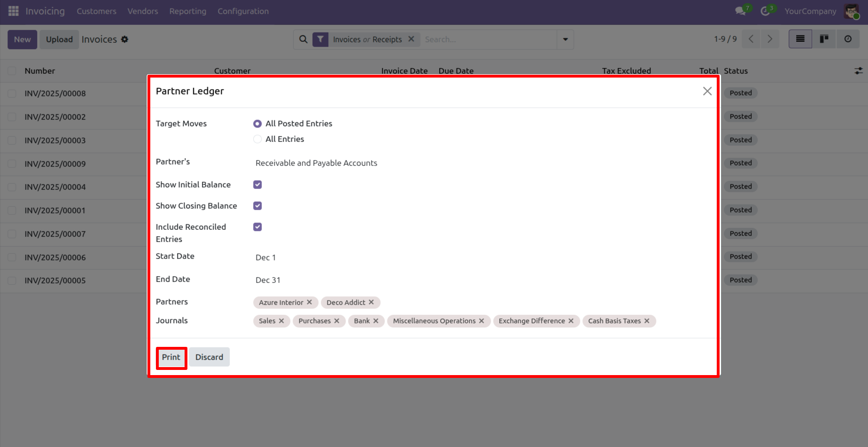This screenshot has width=868, height=447.
Task: Sort by Status column header
Action: pyautogui.click(x=736, y=71)
